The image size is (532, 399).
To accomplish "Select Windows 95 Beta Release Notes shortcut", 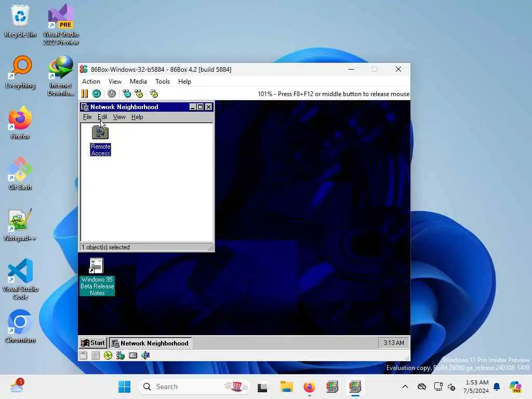I will (x=97, y=277).
